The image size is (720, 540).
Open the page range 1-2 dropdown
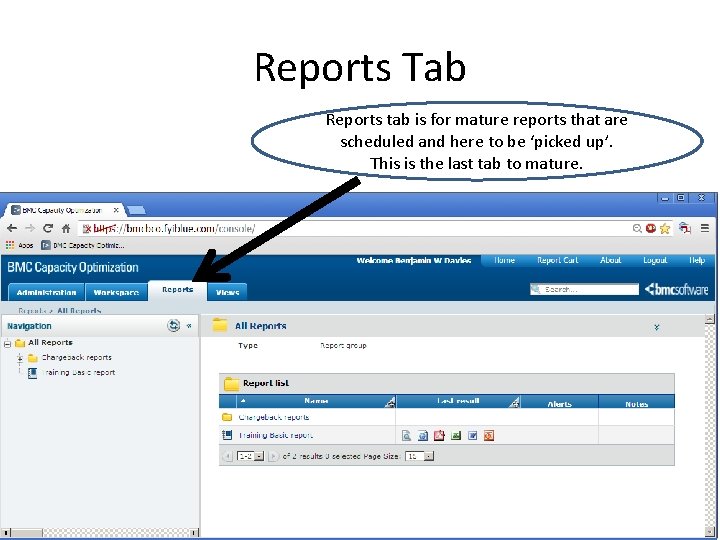point(250,456)
